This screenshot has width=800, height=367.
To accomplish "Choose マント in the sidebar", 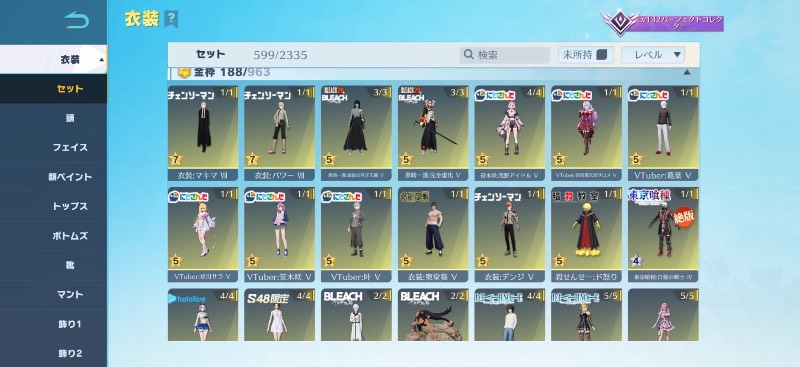I will [54, 295].
